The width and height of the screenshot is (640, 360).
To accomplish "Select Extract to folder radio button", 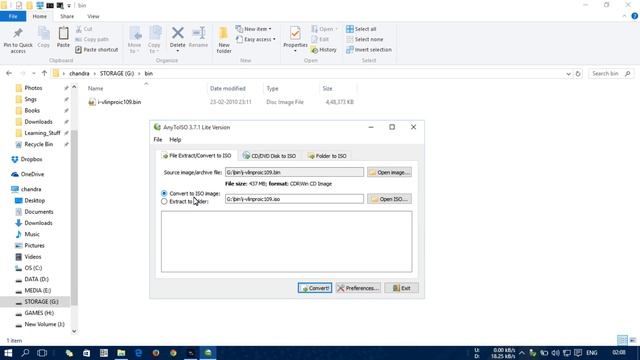I will [164, 202].
